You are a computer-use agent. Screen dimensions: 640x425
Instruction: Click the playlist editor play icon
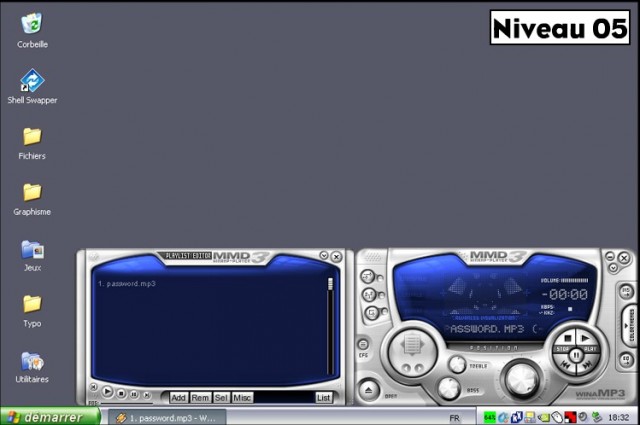coord(108,393)
